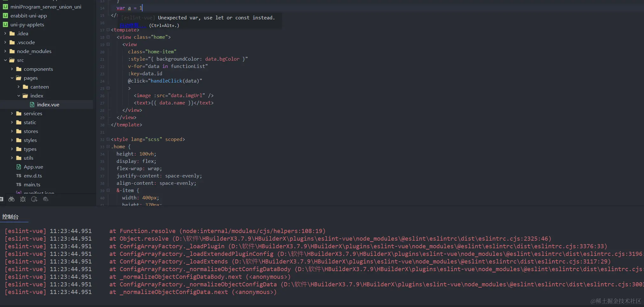Click the folder icon of styles
Screen dimensions: 644x307
pyautogui.click(x=19, y=140)
